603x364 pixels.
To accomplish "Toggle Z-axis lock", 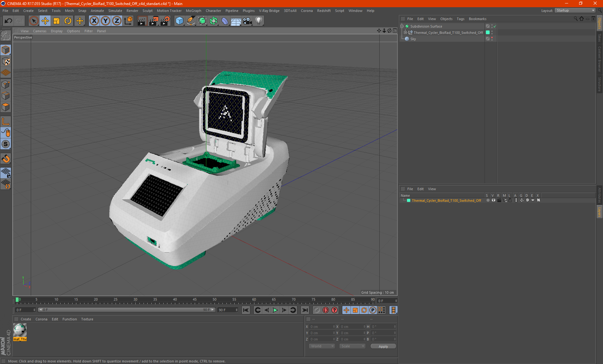I will [117, 21].
